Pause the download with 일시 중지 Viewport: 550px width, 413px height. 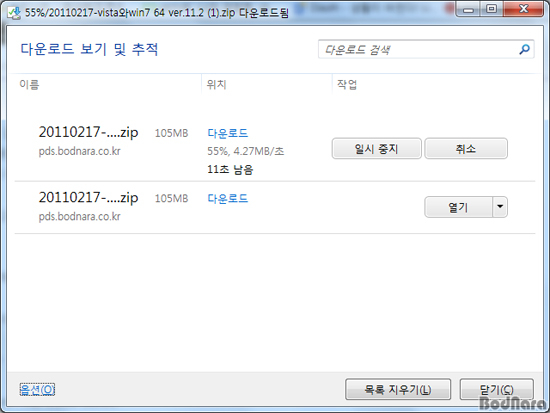pos(376,149)
